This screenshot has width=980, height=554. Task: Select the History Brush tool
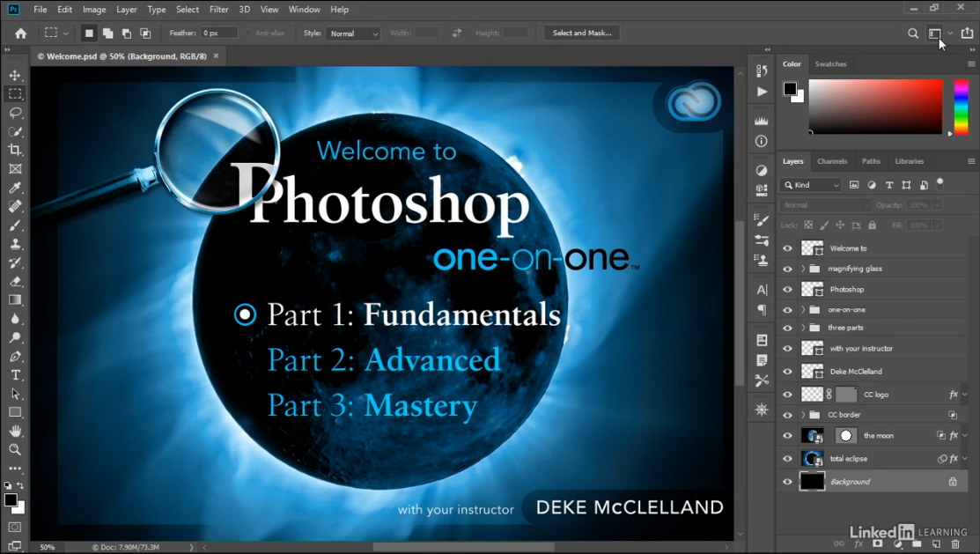point(15,262)
